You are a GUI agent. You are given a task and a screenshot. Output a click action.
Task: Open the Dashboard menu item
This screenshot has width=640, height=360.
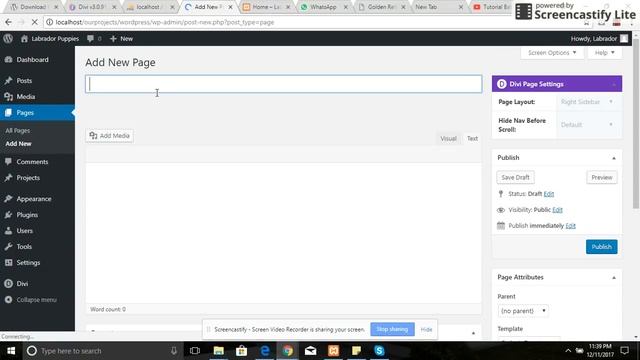(x=32, y=60)
